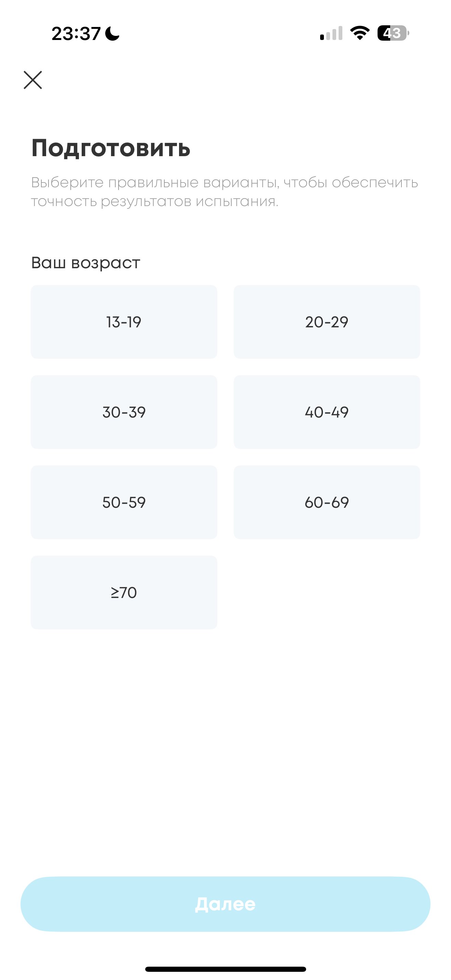This screenshot has width=451, height=980.
Task: Tap the description line starting with Выберите
Action: (224, 182)
